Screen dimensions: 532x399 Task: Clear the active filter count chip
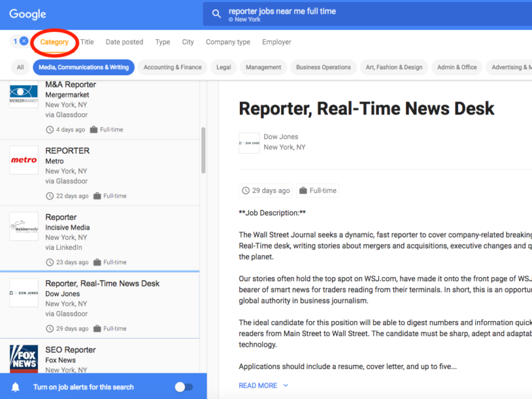(x=24, y=41)
